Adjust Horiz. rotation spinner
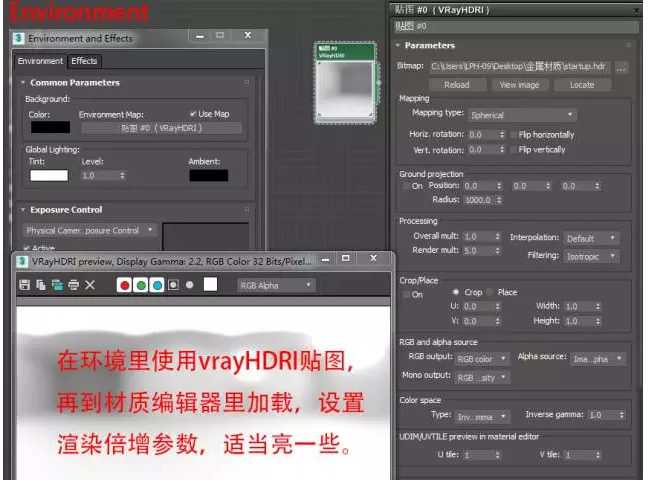651x480 pixels. [502, 135]
